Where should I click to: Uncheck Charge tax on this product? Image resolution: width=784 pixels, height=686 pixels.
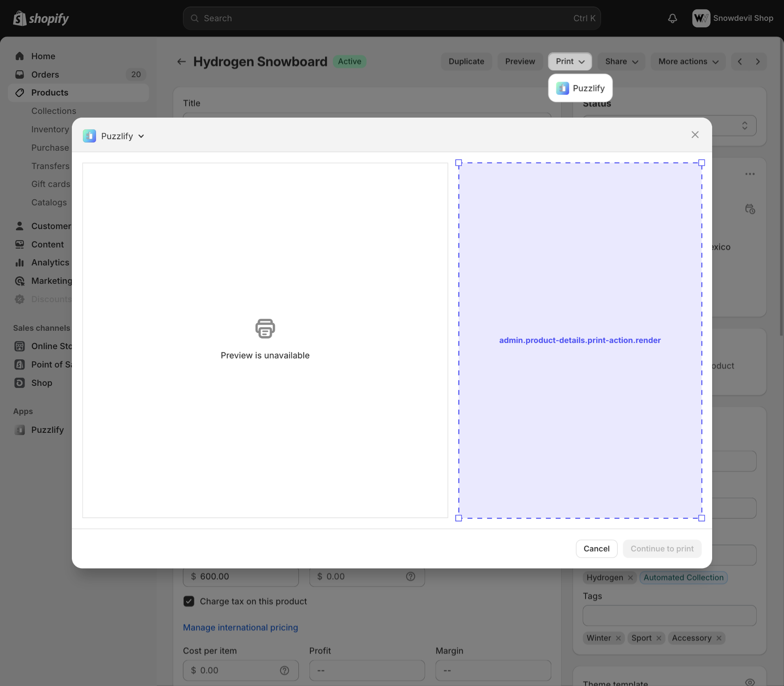click(189, 601)
